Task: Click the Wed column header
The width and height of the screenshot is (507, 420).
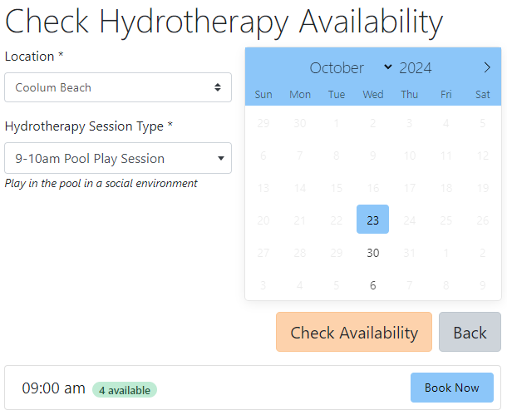Action: [372, 95]
